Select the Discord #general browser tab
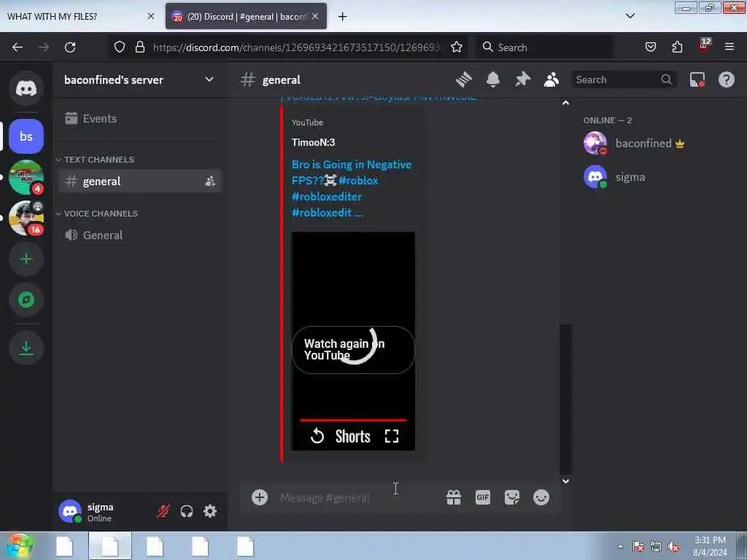The height and width of the screenshot is (560, 747). [x=246, y=16]
